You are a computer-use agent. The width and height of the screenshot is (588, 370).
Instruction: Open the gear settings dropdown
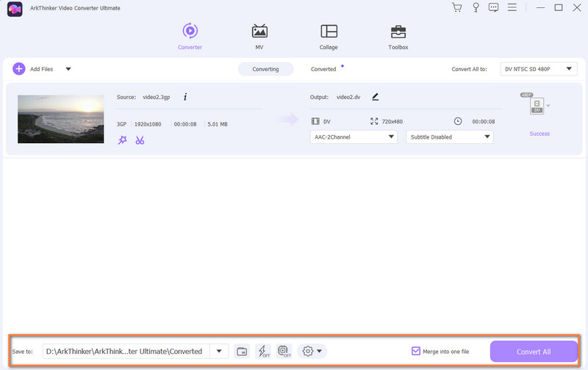[x=312, y=351]
